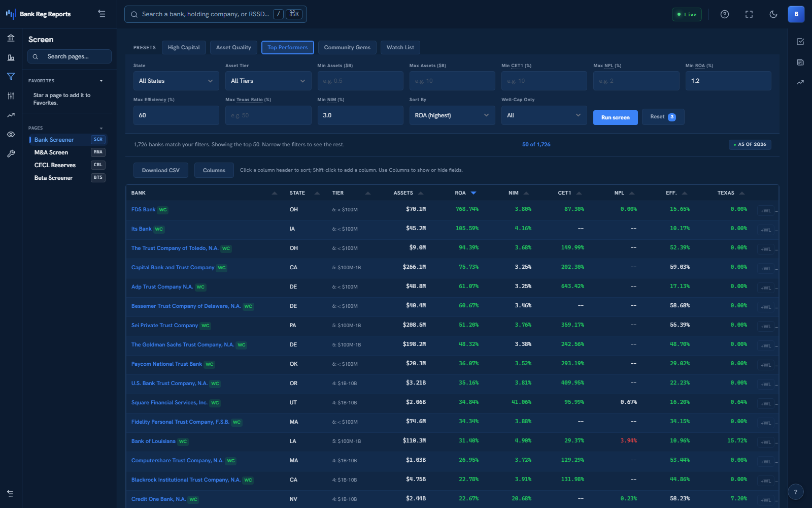This screenshot has height=508, width=812.
Task: Select the Community Gems preset
Action: [347, 47]
